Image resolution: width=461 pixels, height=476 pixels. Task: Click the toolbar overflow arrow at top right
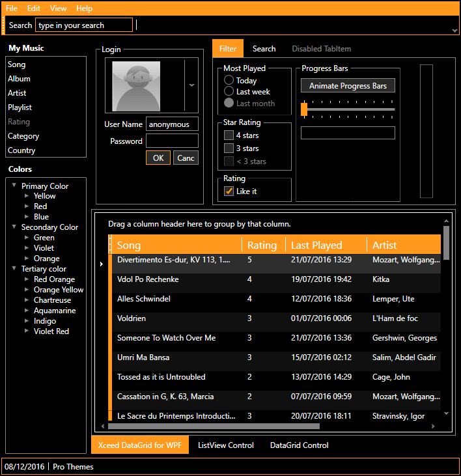pos(454,30)
